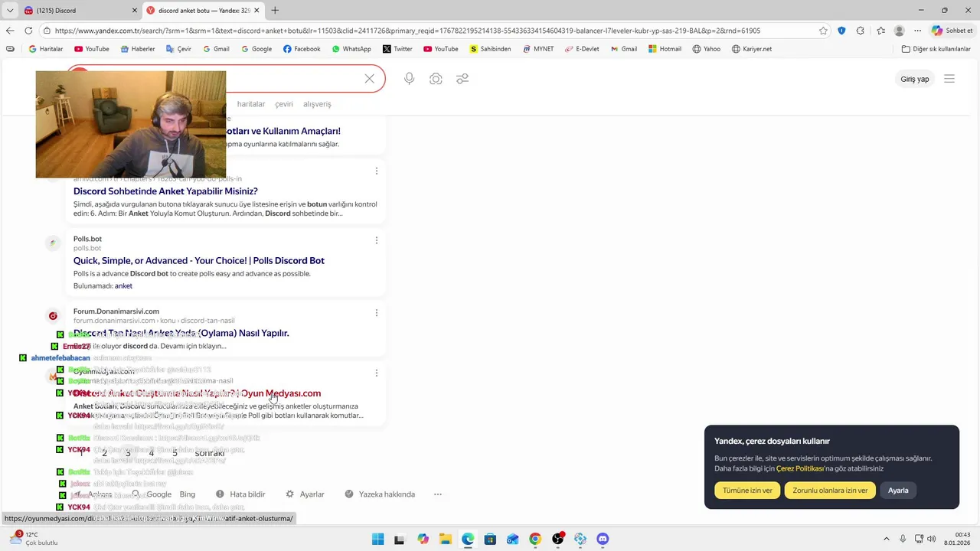The height and width of the screenshot is (551, 980).
Task: Close the Discord tab
Action: pos(135,11)
